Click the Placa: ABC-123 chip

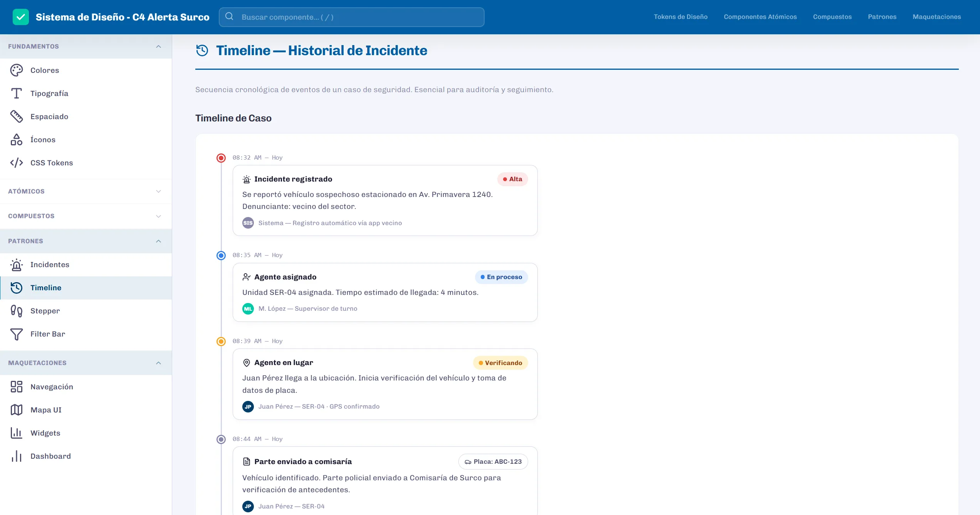point(493,462)
